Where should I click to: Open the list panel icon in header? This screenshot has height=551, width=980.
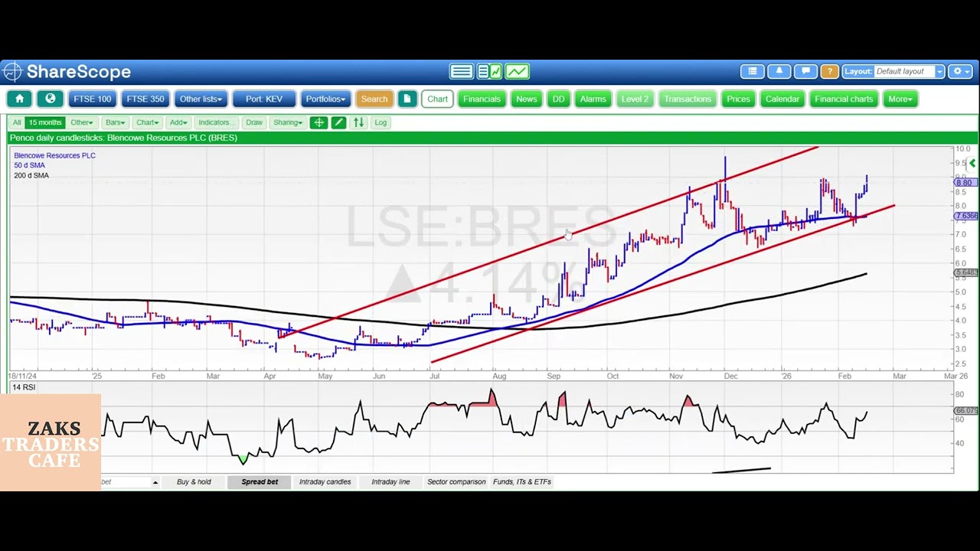click(753, 71)
